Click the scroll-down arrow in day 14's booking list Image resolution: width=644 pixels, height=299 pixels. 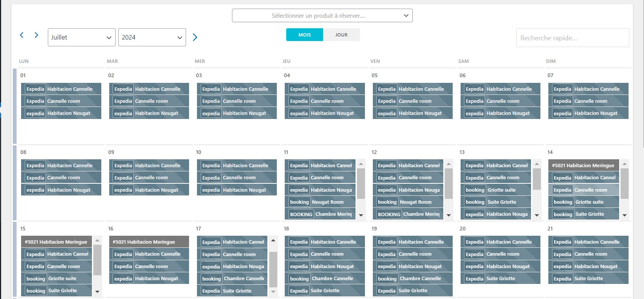(x=624, y=215)
